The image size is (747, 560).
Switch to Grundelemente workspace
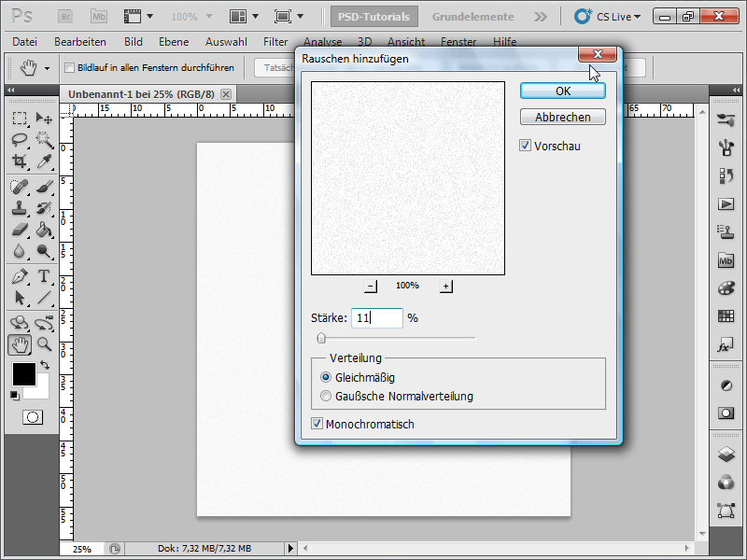473,17
